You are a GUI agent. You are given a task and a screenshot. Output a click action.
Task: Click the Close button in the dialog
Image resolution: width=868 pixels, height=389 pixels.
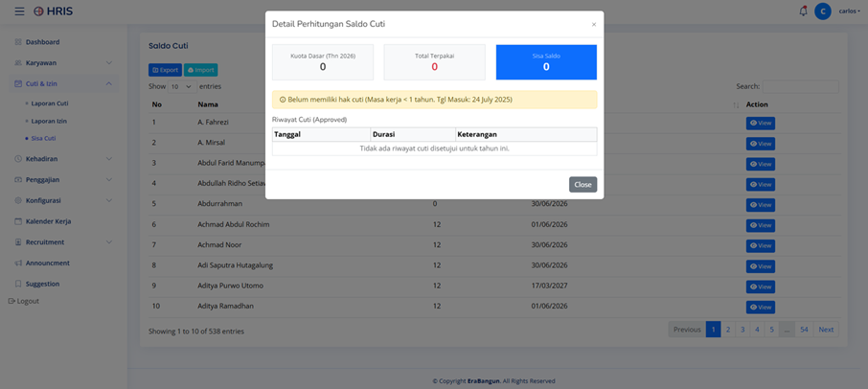582,185
